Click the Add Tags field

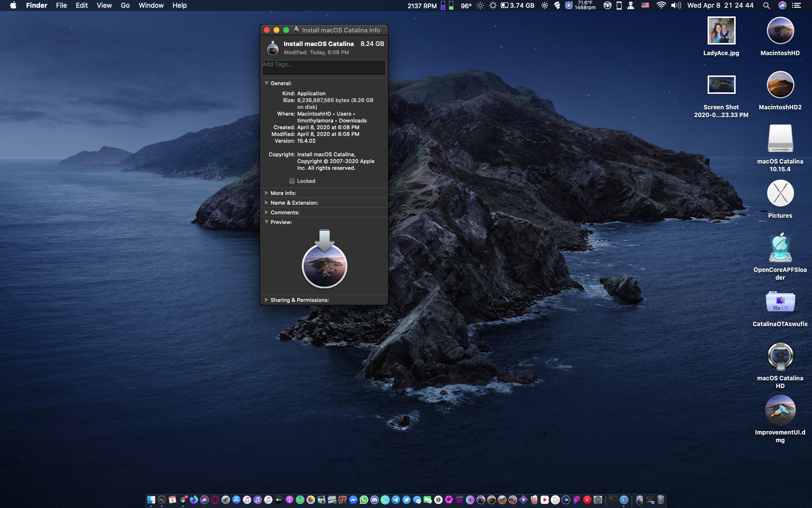click(x=324, y=68)
